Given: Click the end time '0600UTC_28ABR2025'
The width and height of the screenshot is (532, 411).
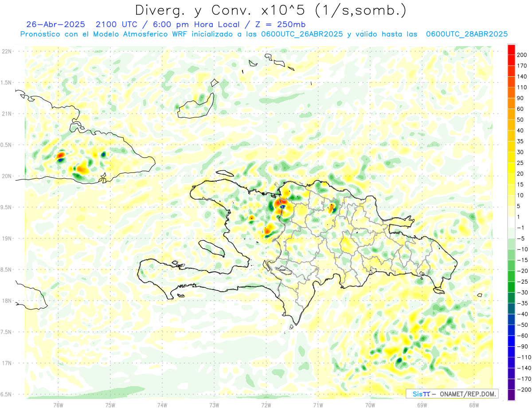Looking at the screenshot, I should point(466,34).
